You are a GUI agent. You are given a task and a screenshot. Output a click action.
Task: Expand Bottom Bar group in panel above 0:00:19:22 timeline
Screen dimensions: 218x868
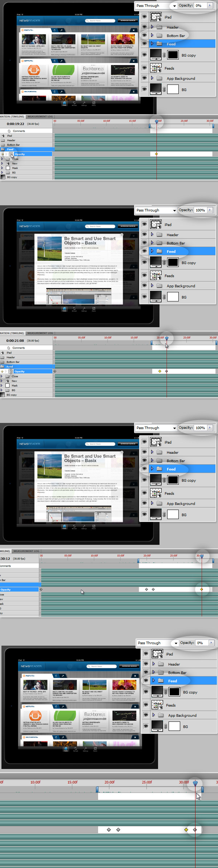pos(152,35)
